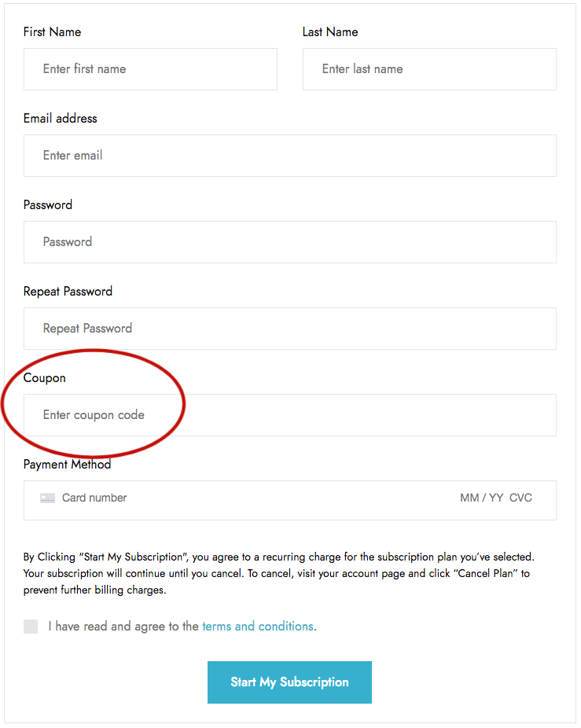The width and height of the screenshot is (581, 728).
Task: Click the Email address label
Action: (61, 119)
